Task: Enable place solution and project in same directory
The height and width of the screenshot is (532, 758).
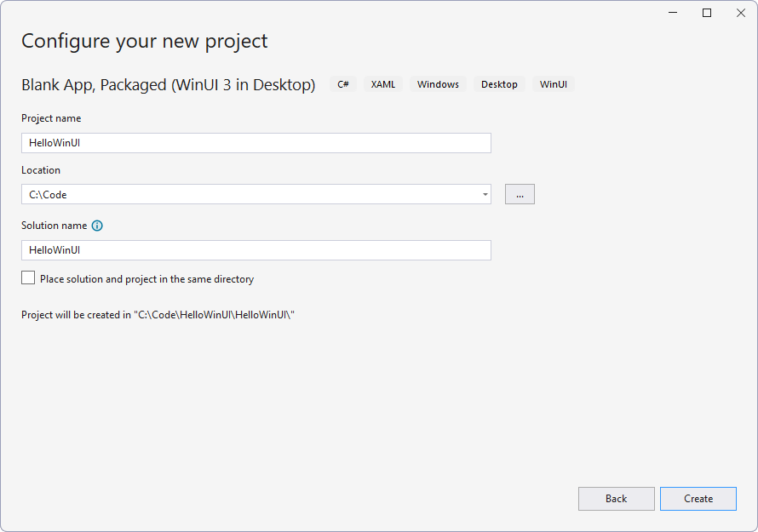Action: pos(28,277)
